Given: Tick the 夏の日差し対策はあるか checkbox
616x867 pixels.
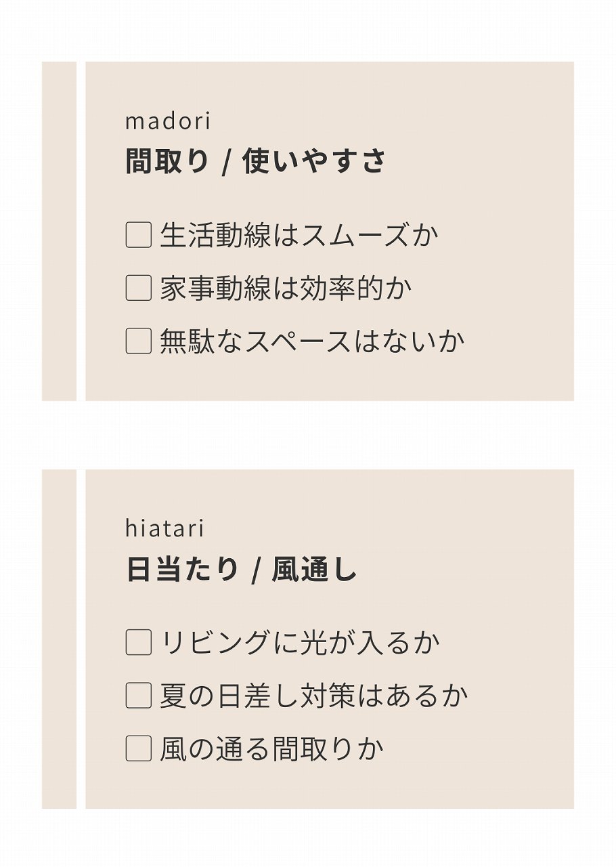Looking at the screenshot, I should [x=138, y=696].
